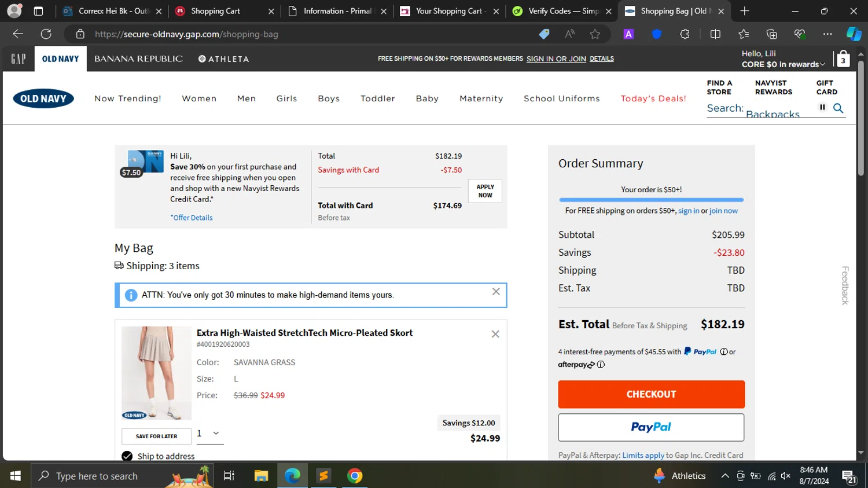868x488 pixels.
Task: Open the Offer Details link
Action: point(192,218)
